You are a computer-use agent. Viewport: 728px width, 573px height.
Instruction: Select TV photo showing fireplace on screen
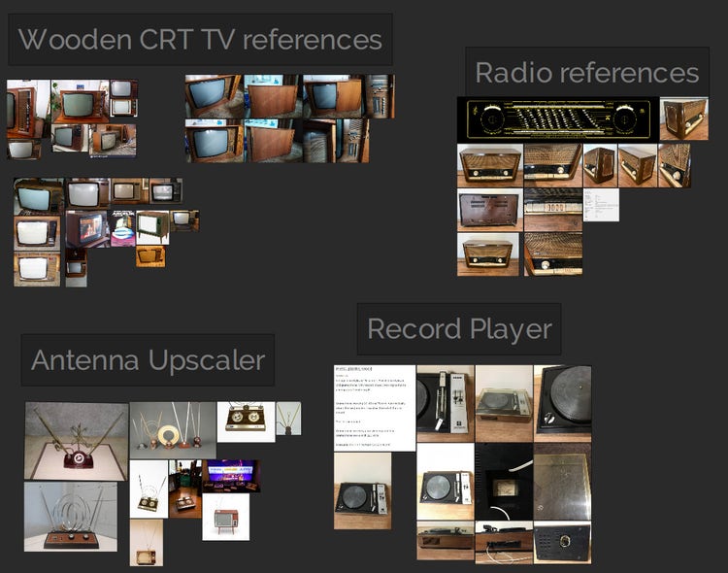pyautogui.click(x=87, y=229)
